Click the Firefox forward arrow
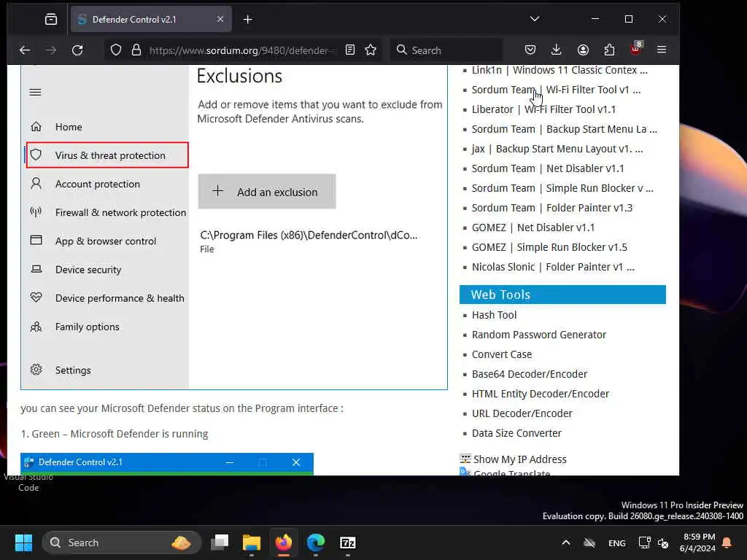 click(x=51, y=50)
